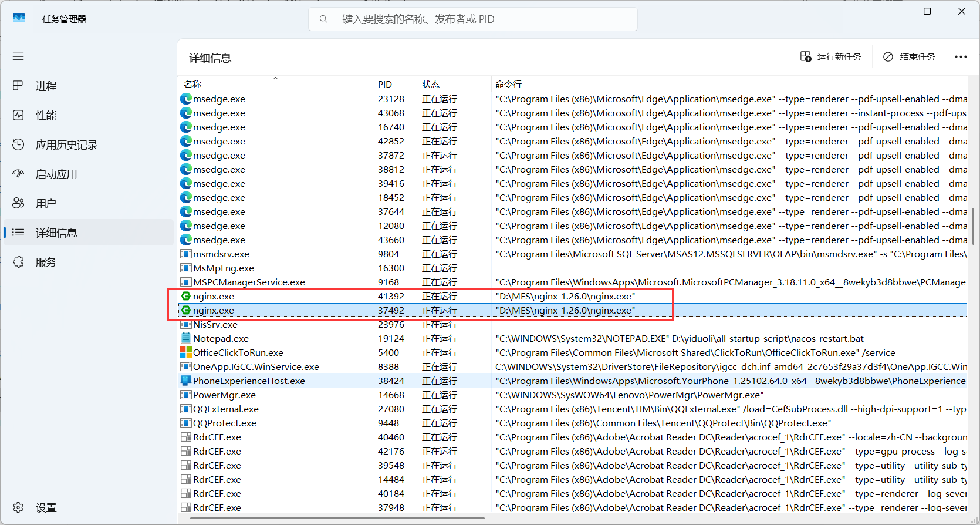Select the MsMpEng.exe process row
Image resolution: width=980 pixels, height=525 pixels.
tap(572, 268)
